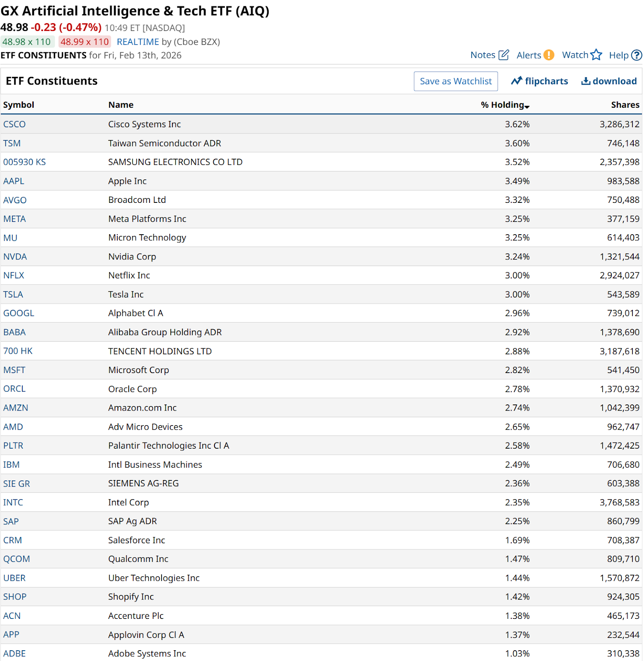Open the MSFT symbol link
This screenshot has height=661, width=644.
tap(14, 370)
